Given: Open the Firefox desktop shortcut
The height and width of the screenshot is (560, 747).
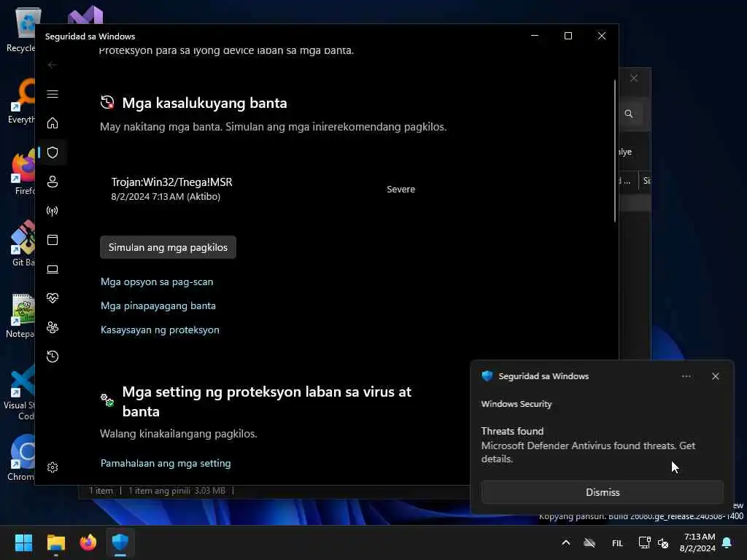Looking at the screenshot, I should coord(23,173).
